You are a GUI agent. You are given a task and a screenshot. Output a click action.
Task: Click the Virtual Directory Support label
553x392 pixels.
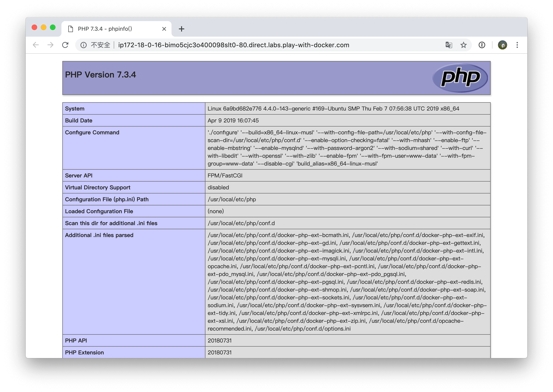(x=97, y=187)
